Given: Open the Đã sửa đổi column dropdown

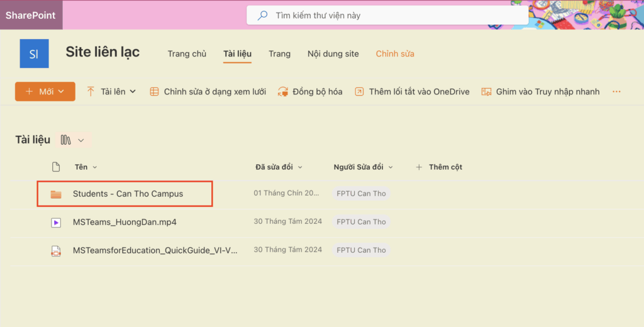Looking at the screenshot, I should 279,167.
